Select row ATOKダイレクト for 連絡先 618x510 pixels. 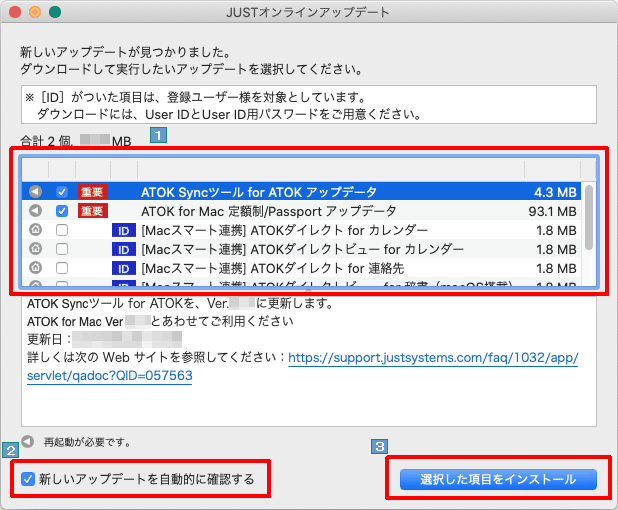click(301, 268)
